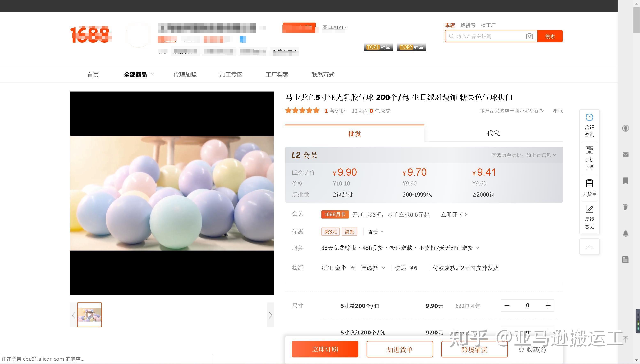Click the back-to-top arrow button
This screenshot has width=640, height=364.
(x=589, y=247)
